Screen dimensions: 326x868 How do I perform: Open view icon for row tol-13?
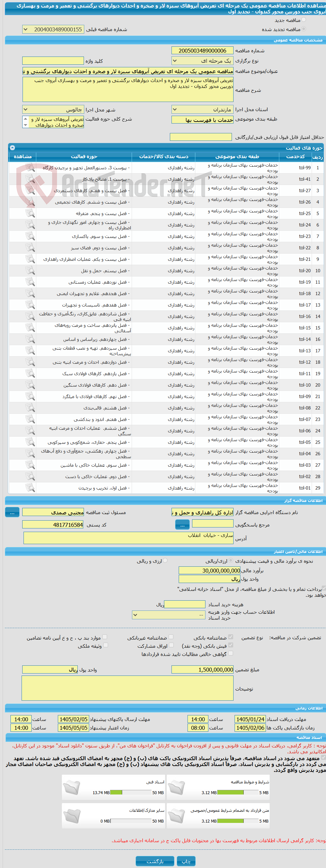(x=30, y=351)
